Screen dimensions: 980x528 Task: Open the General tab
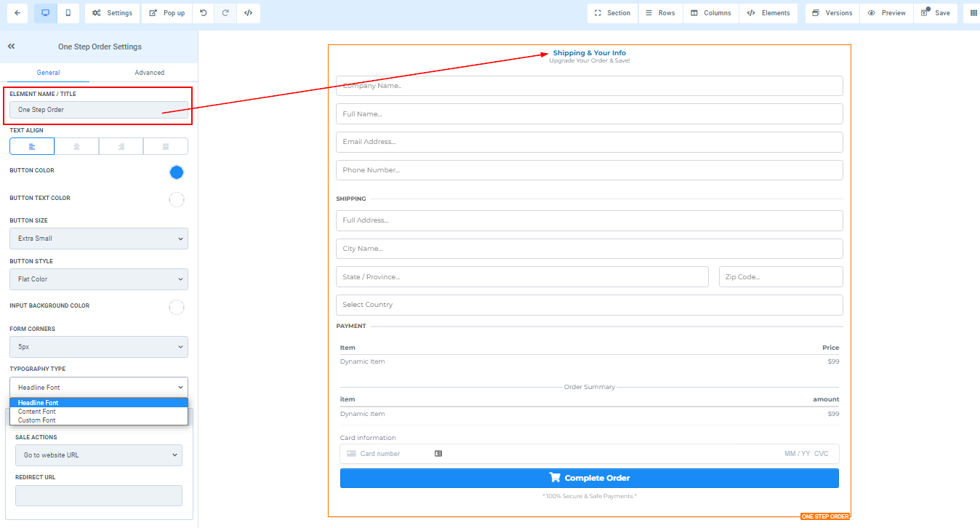[48, 73]
